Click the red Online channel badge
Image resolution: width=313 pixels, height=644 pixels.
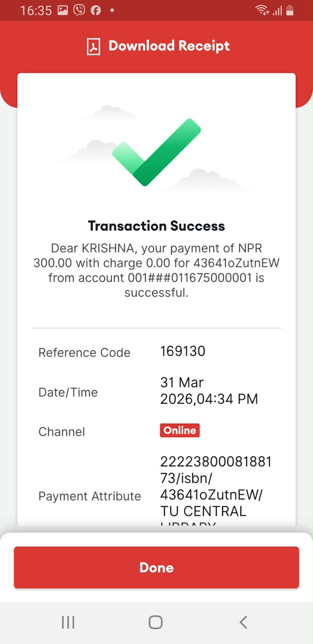[x=180, y=430]
